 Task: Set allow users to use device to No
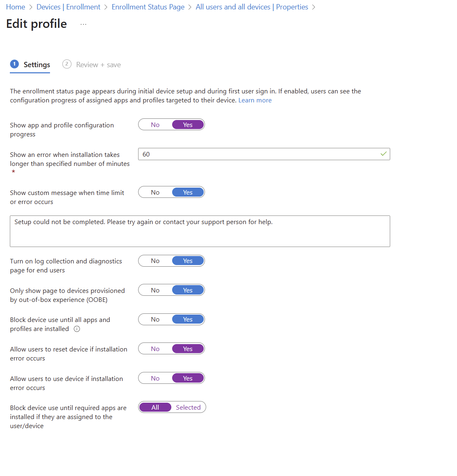click(155, 379)
